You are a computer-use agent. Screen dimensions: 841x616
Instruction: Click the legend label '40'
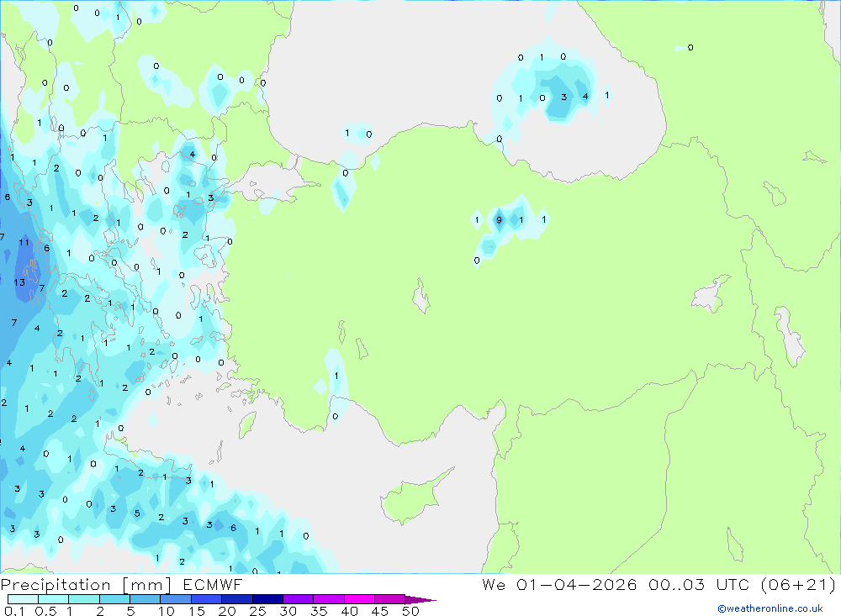click(x=349, y=611)
